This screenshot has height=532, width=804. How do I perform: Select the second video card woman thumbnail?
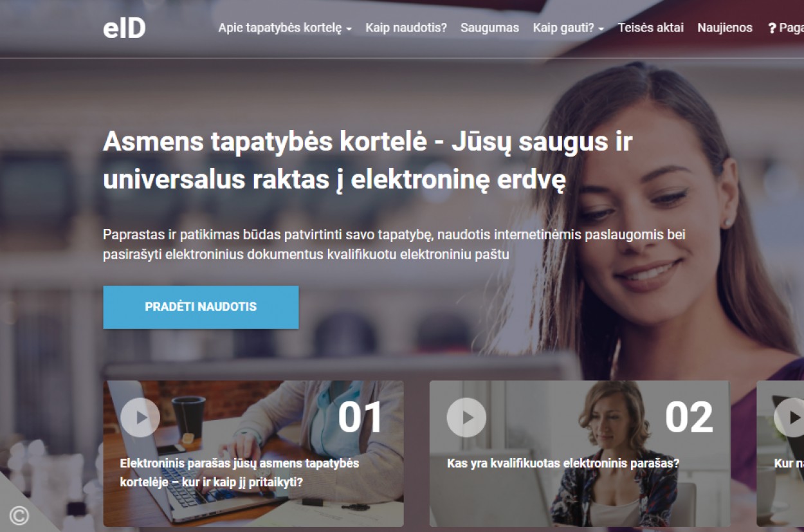coord(580,454)
